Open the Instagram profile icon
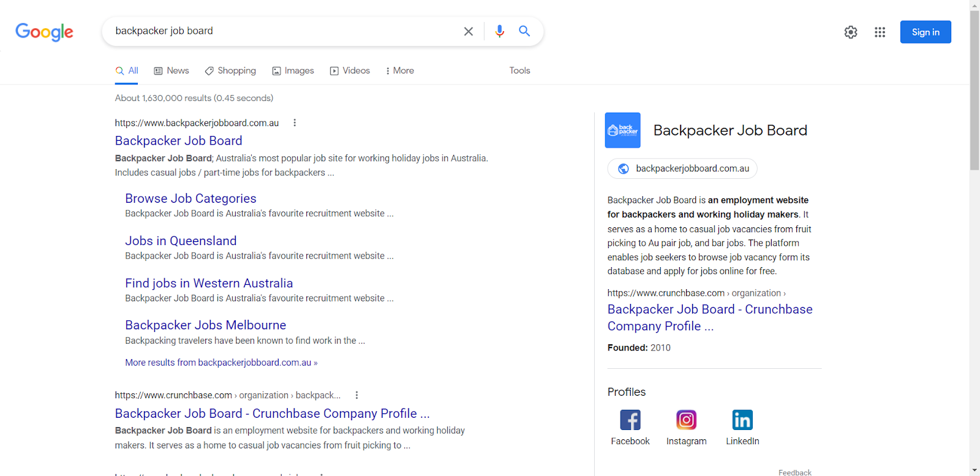The width and height of the screenshot is (980, 476). 687,420
